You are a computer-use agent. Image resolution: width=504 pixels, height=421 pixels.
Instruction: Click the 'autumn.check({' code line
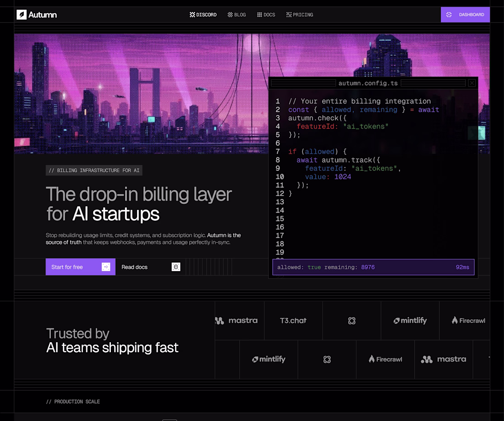click(317, 118)
